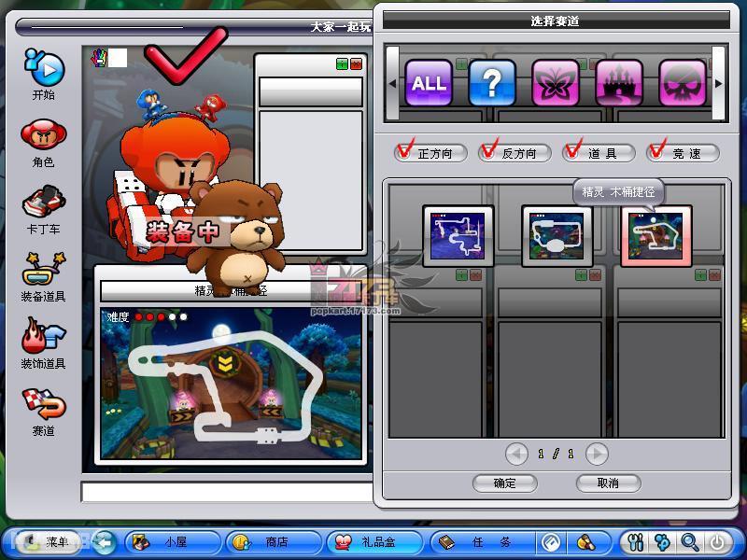Select the ALL track theme filter
This screenshot has height=560, width=747.
click(x=429, y=83)
